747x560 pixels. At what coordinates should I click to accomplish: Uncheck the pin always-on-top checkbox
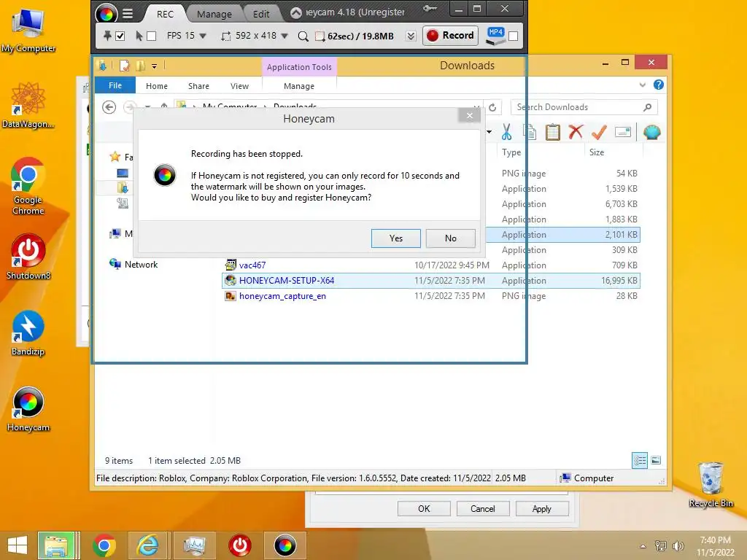click(120, 36)
